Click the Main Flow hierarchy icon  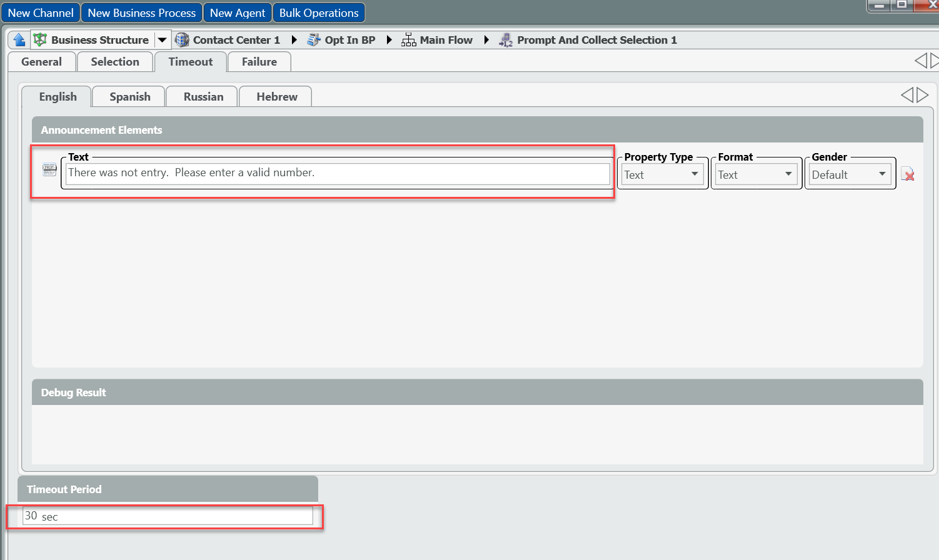pos(409,40)
